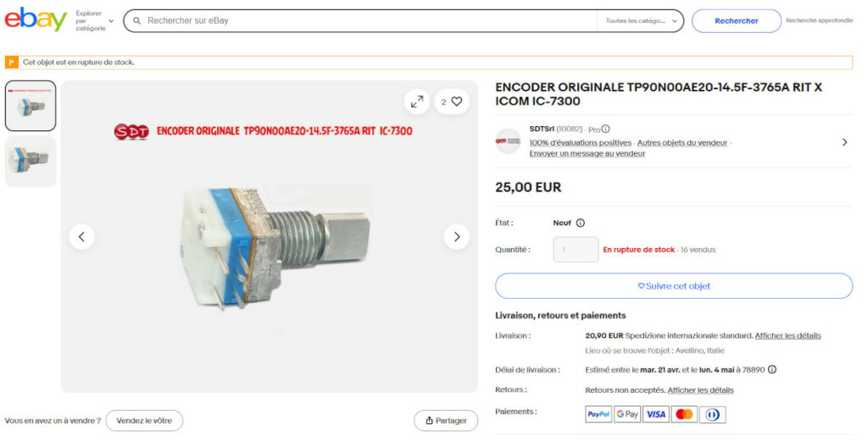
Task: Open Recherche approfondie link
Action: coord(820,20)
